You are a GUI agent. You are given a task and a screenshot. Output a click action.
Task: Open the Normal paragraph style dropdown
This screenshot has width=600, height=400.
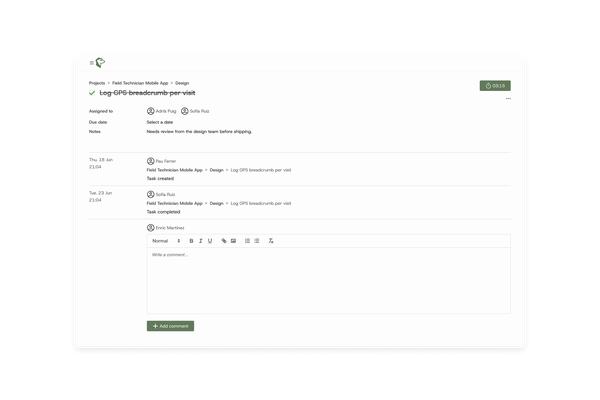click(x=166, y=241)
